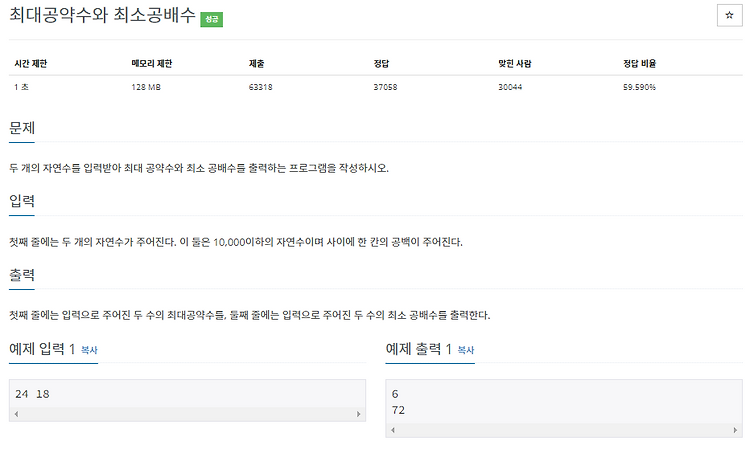The height and width of the screenshot is (449, 750).
Task: Copy example output 1 via 복사 link
Action: click(465, 350)
